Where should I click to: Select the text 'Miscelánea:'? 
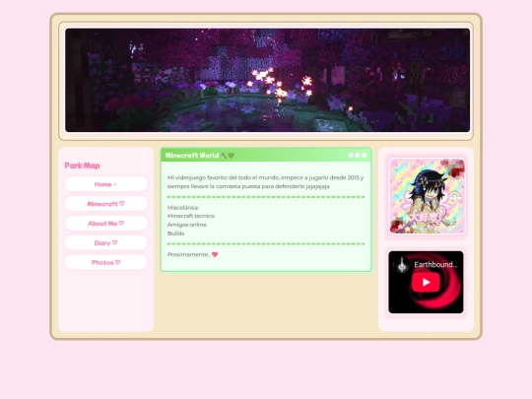pyautogui.click(x=183, y=207)
